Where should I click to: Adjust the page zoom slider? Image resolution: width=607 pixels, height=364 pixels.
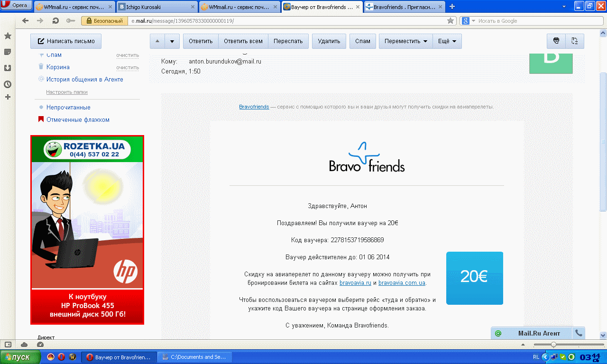coord(553,345)
